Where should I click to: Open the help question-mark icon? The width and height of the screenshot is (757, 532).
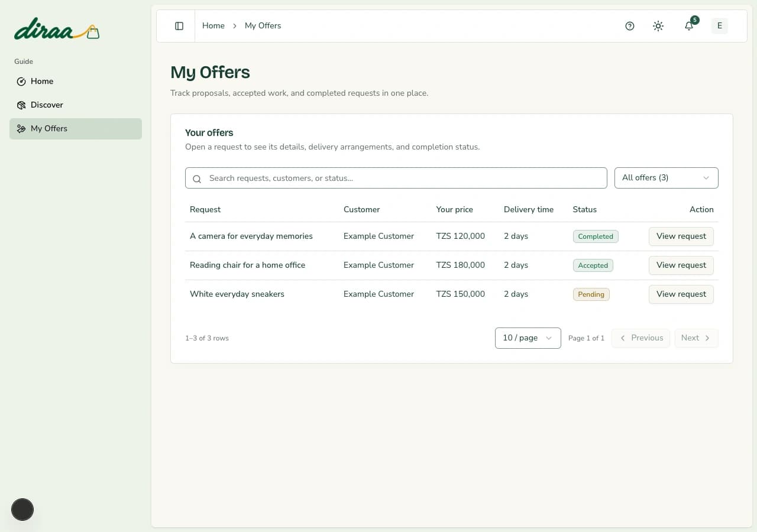[630, 26]
